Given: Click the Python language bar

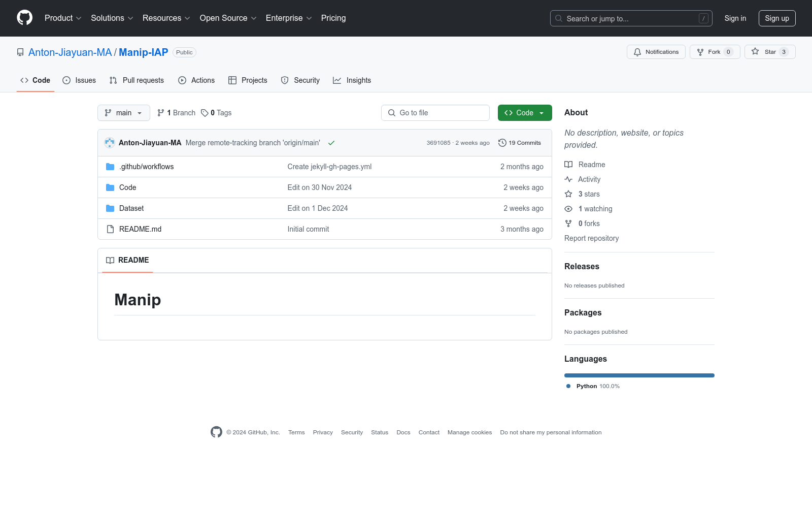Looking at the screenshot, I should coord(639,375).
